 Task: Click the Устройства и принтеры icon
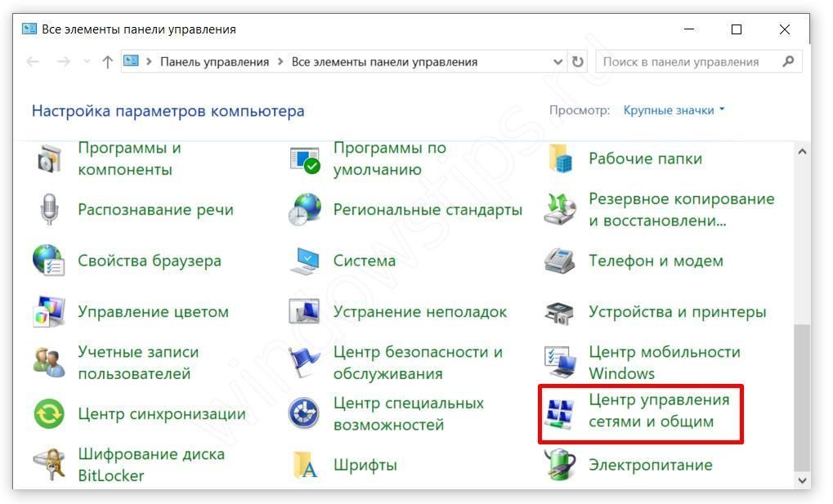pyautogui.click(x=560, y=312)
